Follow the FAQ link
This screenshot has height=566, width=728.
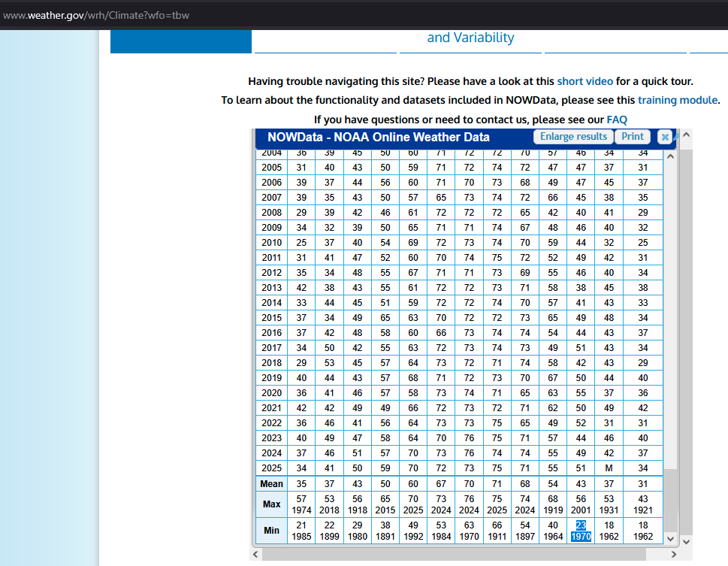click(616, 120)
